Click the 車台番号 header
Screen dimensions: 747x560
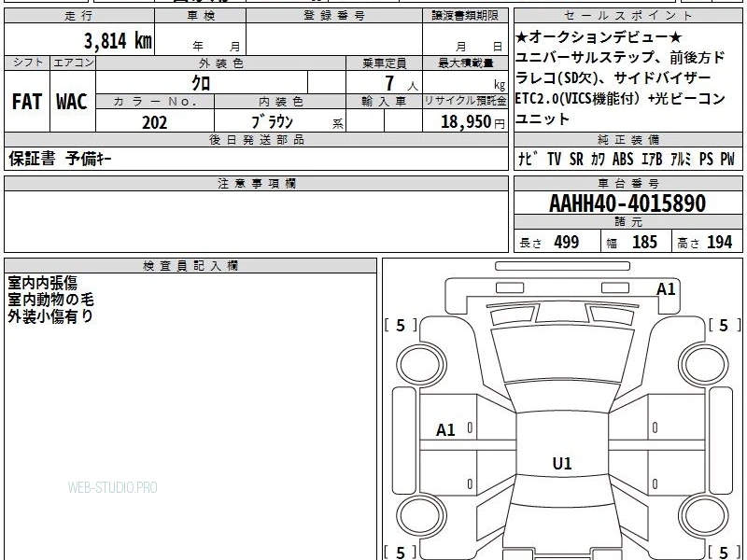tap(628, 183)
